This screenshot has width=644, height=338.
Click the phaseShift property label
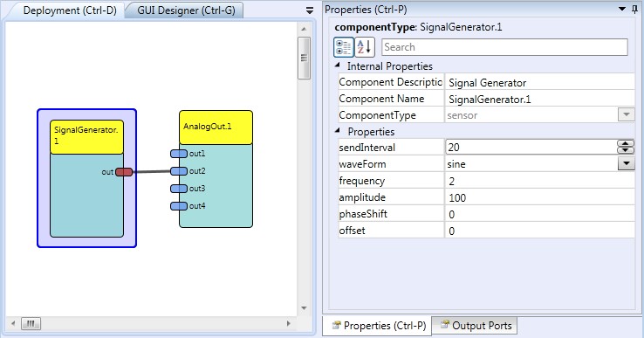[x=363, y=214]
